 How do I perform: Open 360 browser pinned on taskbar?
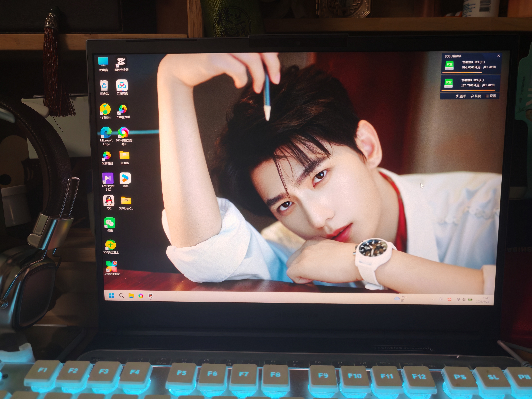coord(141,296)
